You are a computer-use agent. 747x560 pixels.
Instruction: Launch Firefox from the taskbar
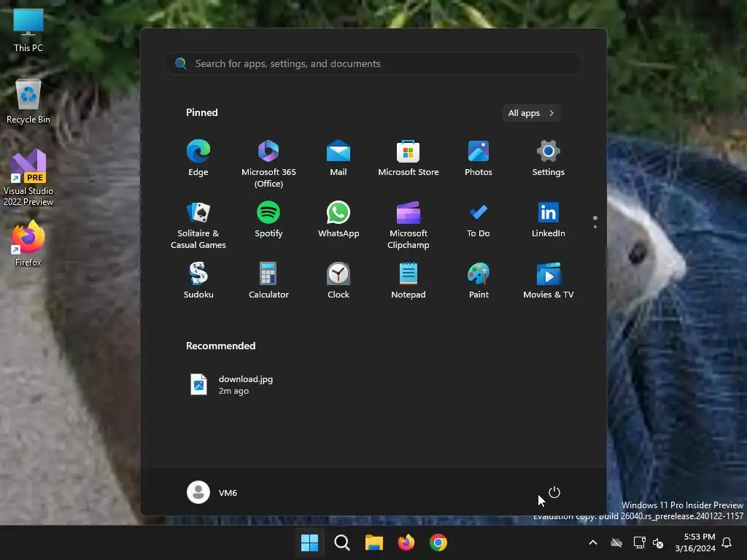(x=406, y=542)
